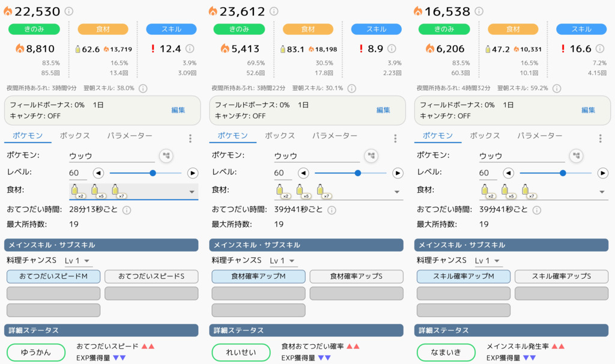Open skill Lv 1 dropdown in first panel
The image size is (615, 364).
click(77, 261)
